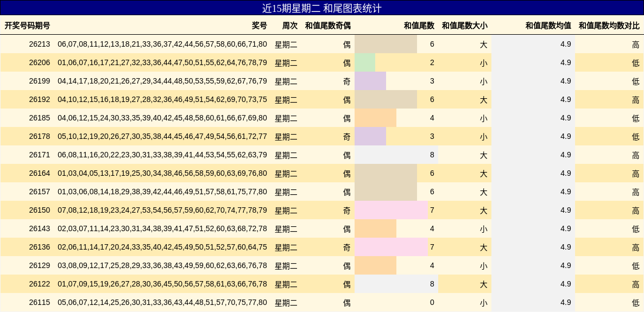Click the 4.9 mean value in row 26129

pyautogui.click(x=566, y=266)
